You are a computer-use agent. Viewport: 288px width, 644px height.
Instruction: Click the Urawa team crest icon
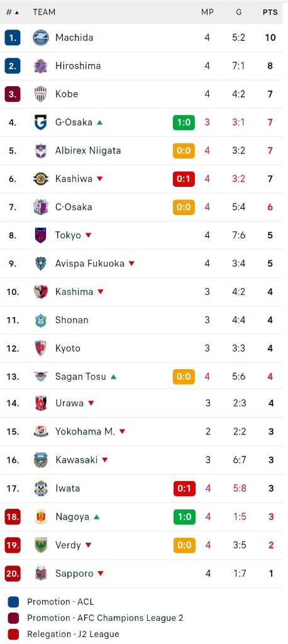(41, 403)
